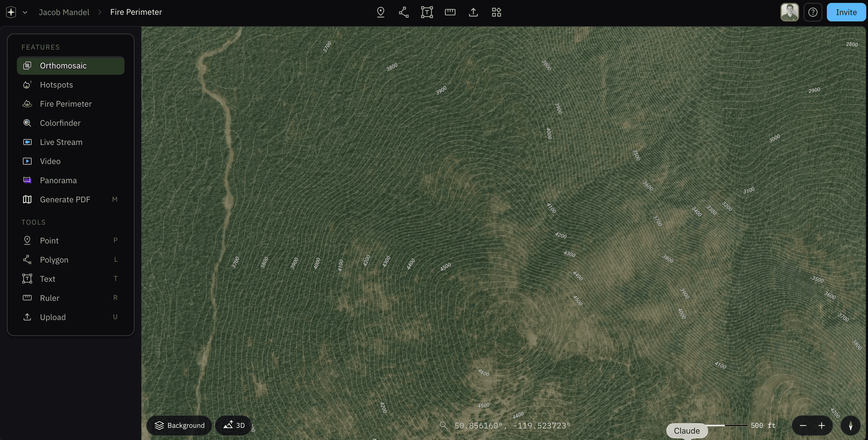Select the polygon tool in top toolbar
The width and height of the screenshot is (868, 440).
[x=404, y=12]
